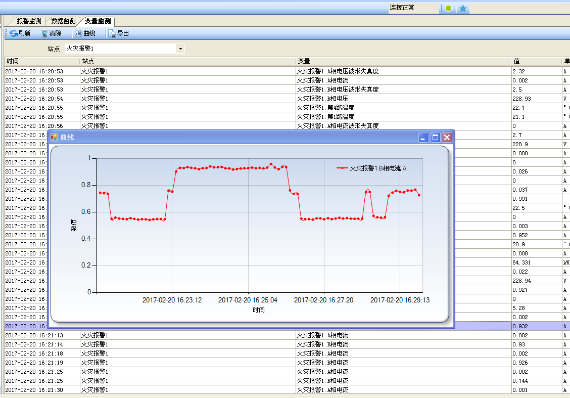Click y-axis tick label 0.6
Viewport: 570px width, 398px height.
86,212
